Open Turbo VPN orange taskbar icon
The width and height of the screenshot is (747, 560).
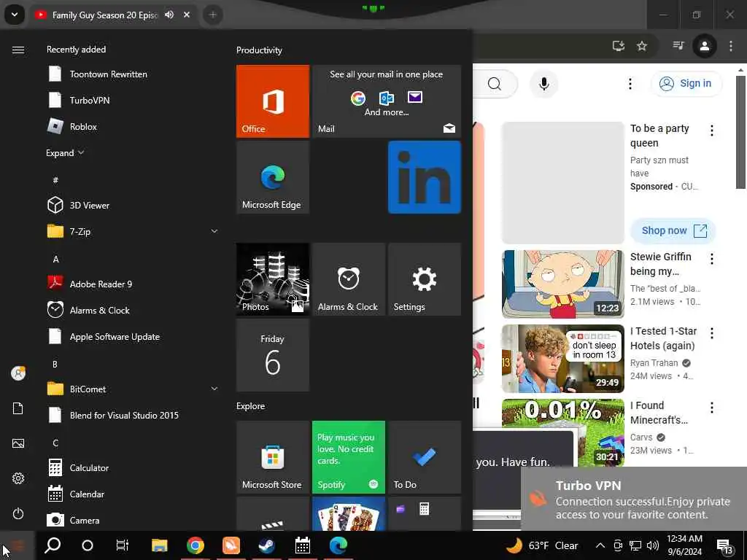[x=231, y=545]
